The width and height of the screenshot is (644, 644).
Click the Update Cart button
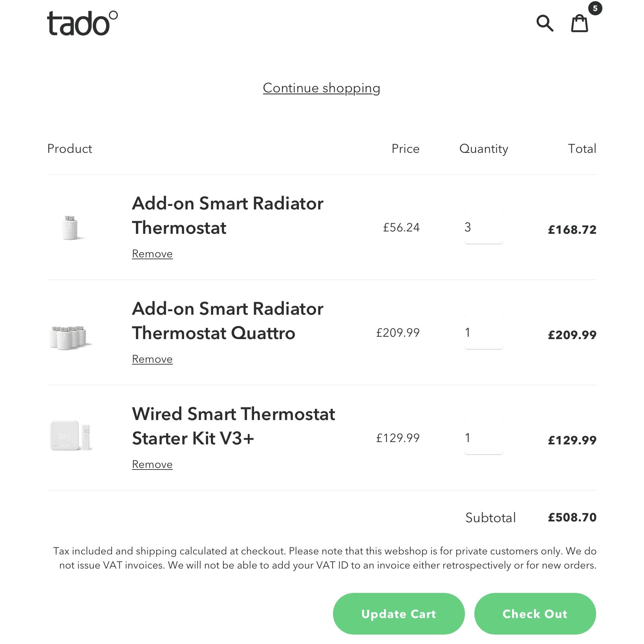tap(399, 614)
